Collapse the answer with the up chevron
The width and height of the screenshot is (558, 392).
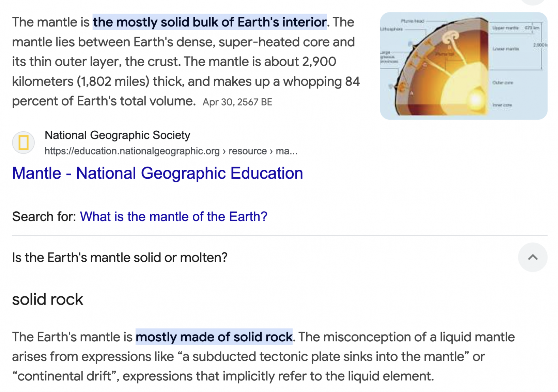532,257
